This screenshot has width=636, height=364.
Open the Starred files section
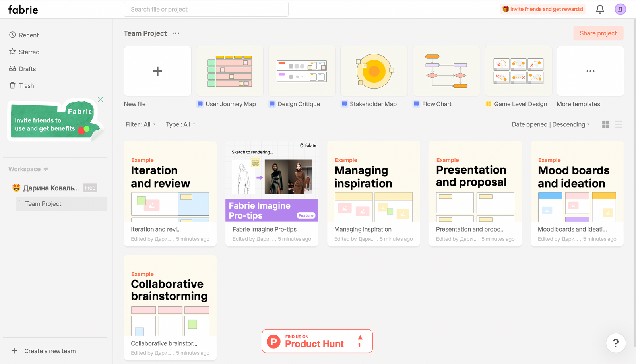tap(28, 52)
